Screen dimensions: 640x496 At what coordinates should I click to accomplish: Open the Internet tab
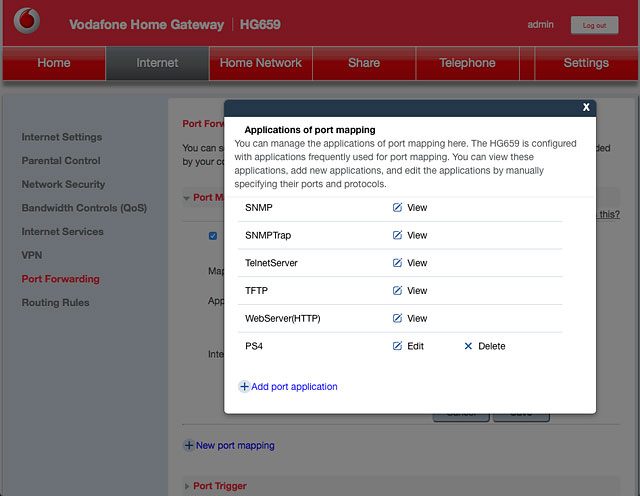click(x=157, y=63)
